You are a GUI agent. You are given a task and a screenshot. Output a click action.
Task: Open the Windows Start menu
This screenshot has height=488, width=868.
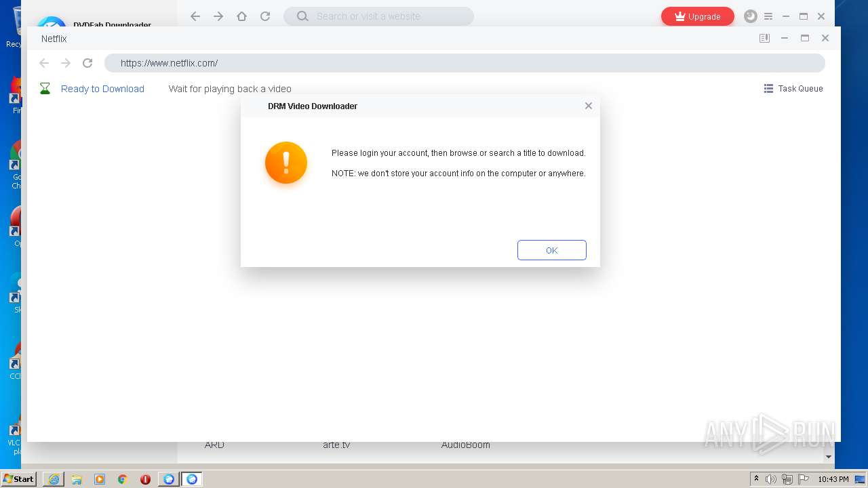tap(18, 479)
